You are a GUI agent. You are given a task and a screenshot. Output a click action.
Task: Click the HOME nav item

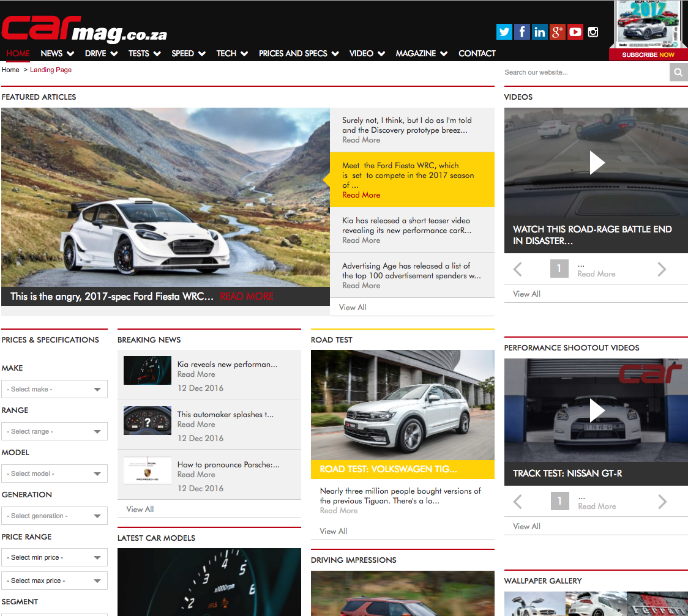point(18,53)
